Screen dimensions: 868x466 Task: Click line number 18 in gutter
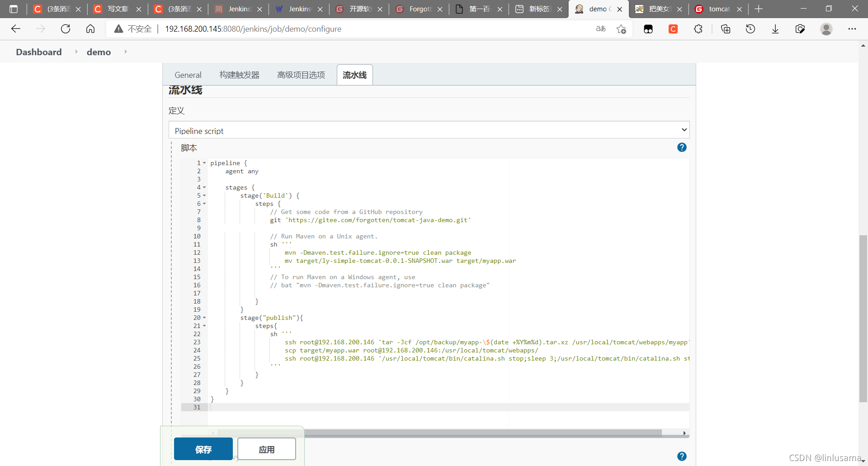tap(197, 301)
